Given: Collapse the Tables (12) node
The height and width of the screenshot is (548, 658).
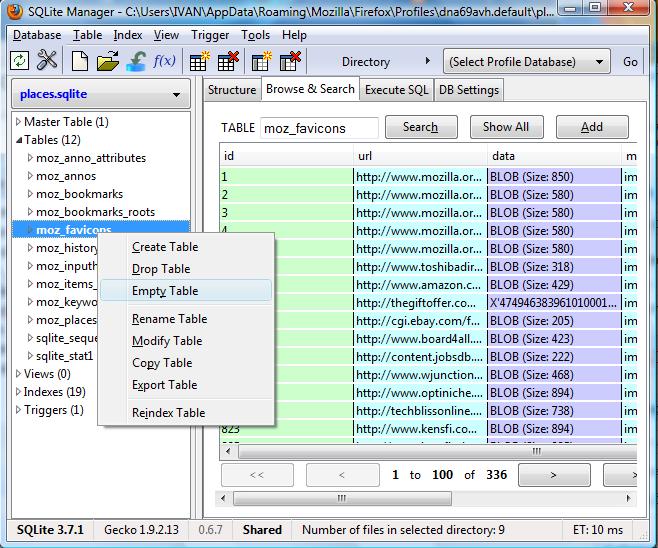Looking at the screenshot, I should [x=18, y=140].
